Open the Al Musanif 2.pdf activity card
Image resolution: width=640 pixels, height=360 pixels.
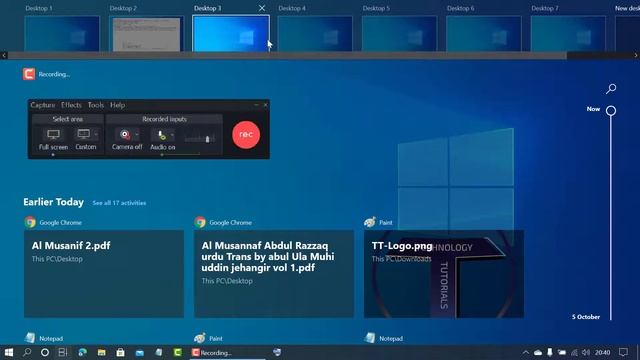click(104, 274)
